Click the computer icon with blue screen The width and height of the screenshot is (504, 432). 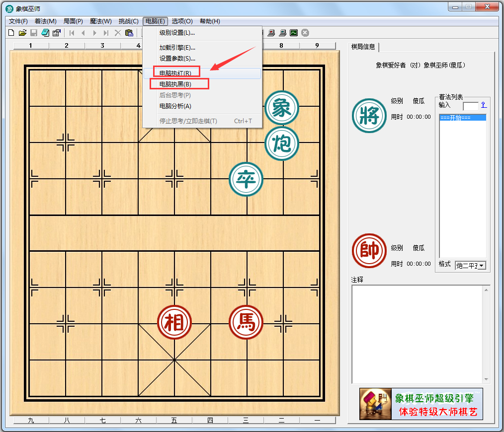pyautogui.click(x=282, y=33)
